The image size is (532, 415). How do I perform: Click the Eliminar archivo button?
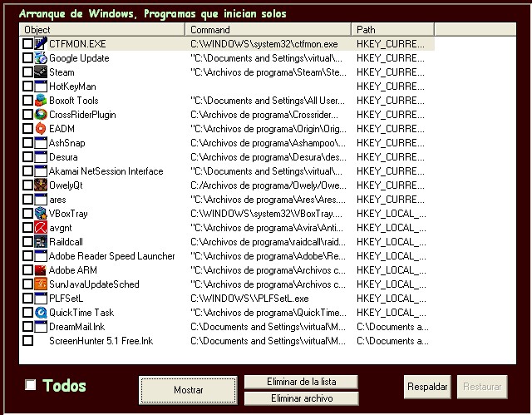(x=301, y=398)
